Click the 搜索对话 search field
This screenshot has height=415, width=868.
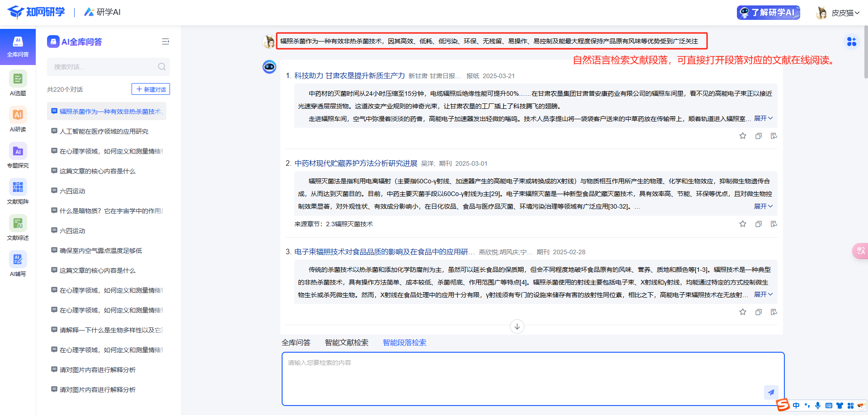(104, 67)
